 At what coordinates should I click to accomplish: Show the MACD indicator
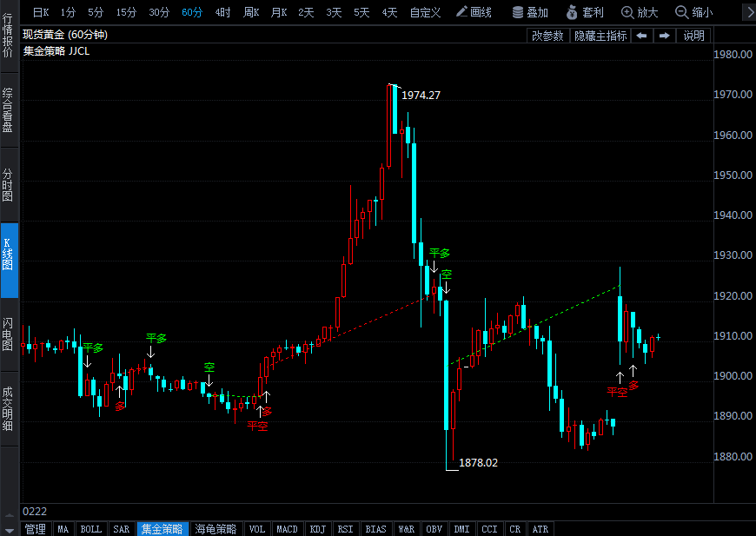pyautogui.click(x=288, y=529)
